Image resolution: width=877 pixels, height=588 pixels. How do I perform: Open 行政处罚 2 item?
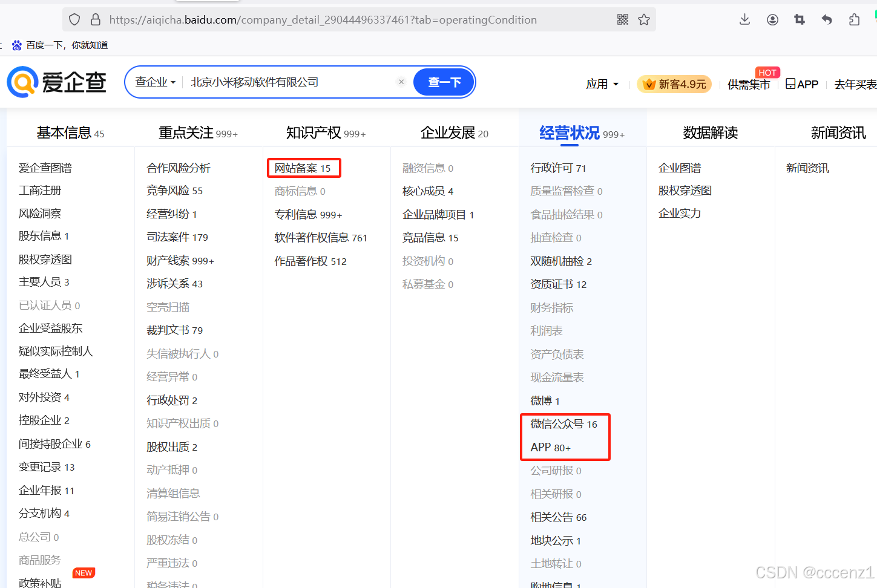point(172,400)
